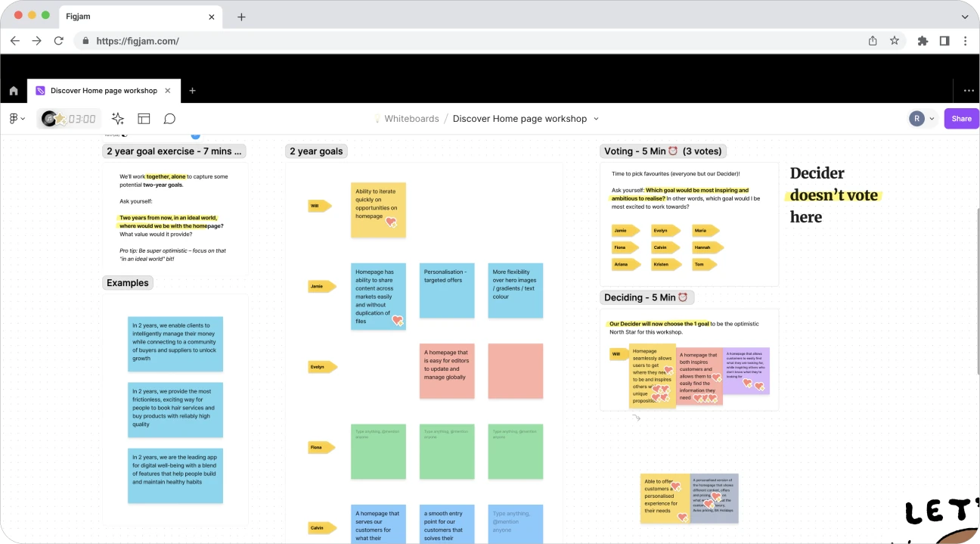Click the music vinyl record icon
The height and width of the screenshot is (544, 980).
tap(49, 119)
